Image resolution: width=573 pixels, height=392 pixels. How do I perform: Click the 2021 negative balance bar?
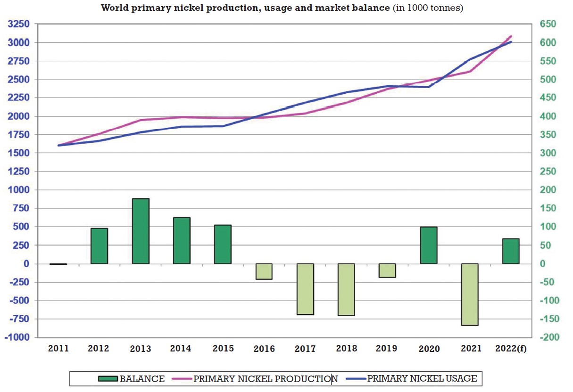pos(470,294)
